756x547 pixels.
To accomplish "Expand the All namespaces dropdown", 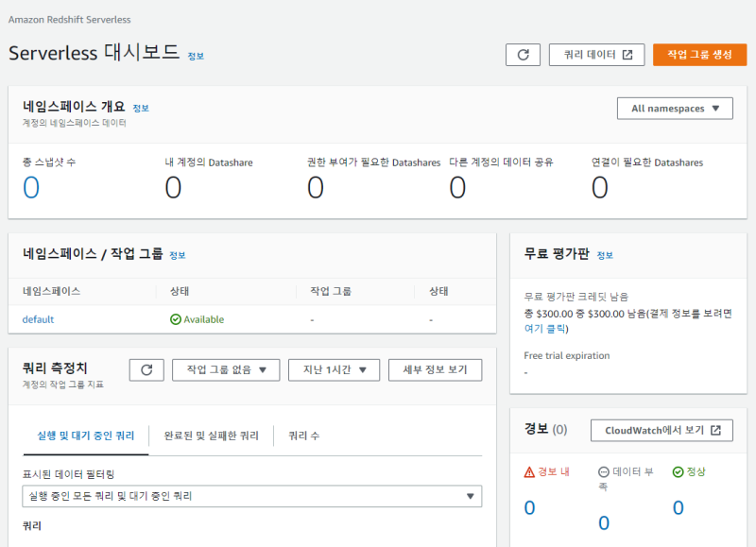I will [675, 109].
